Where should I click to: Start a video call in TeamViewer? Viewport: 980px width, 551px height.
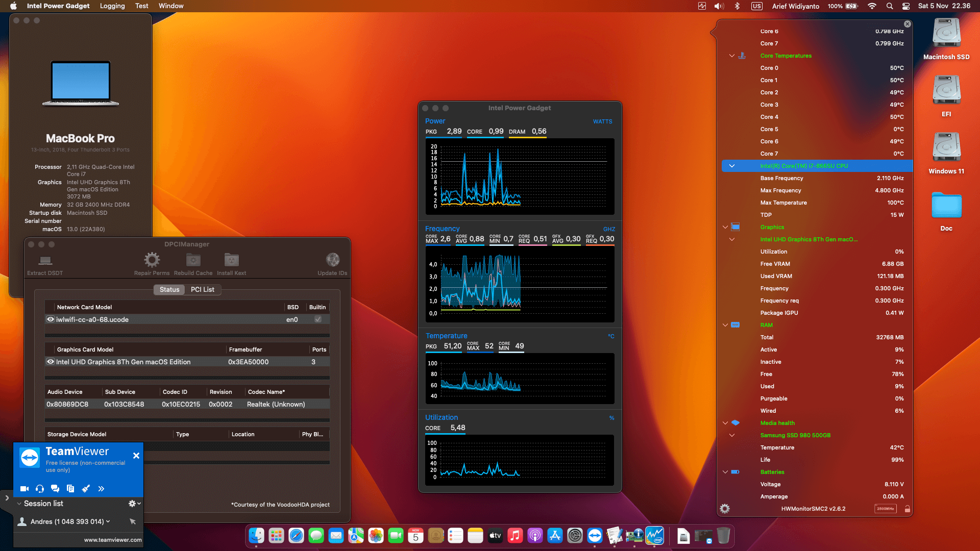[x=24, y=488]
